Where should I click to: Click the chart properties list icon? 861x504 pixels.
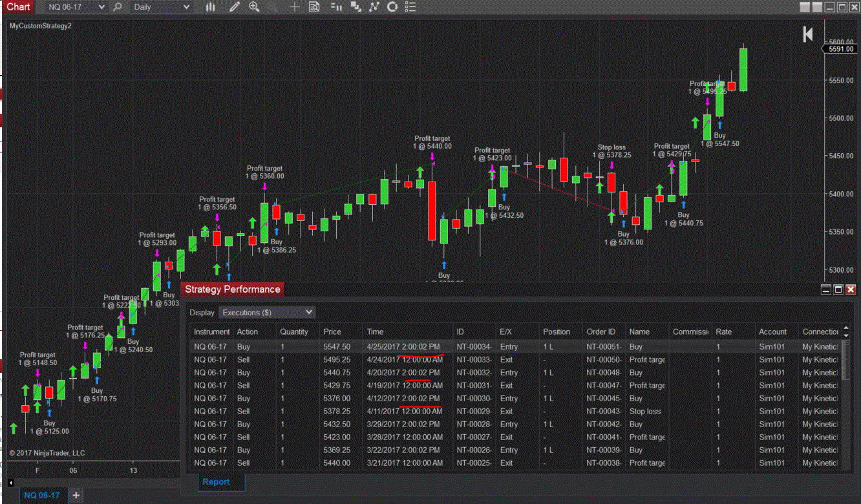pyautogui.click(x=411, y=7)
